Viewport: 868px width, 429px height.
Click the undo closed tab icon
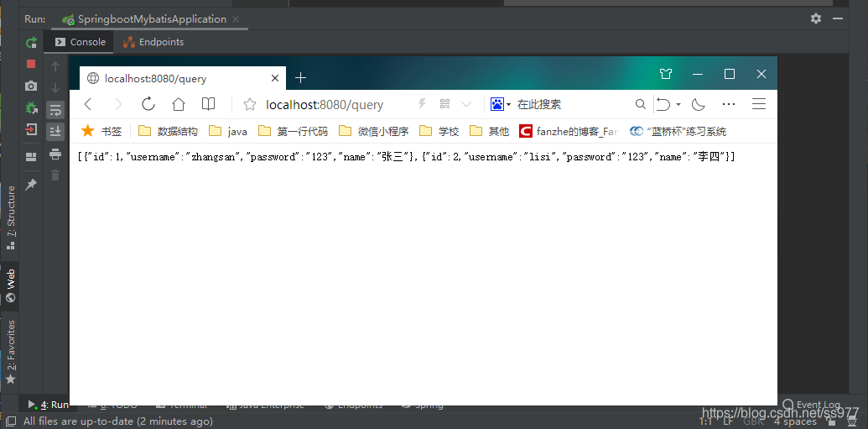(663, 104)
